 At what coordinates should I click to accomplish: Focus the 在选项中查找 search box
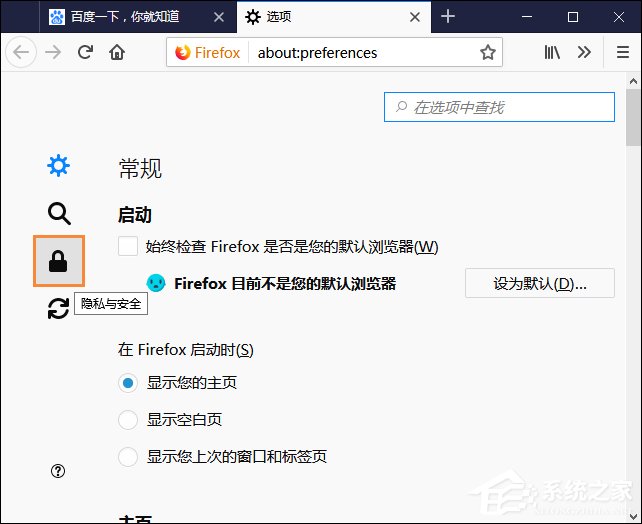point(499,107)
